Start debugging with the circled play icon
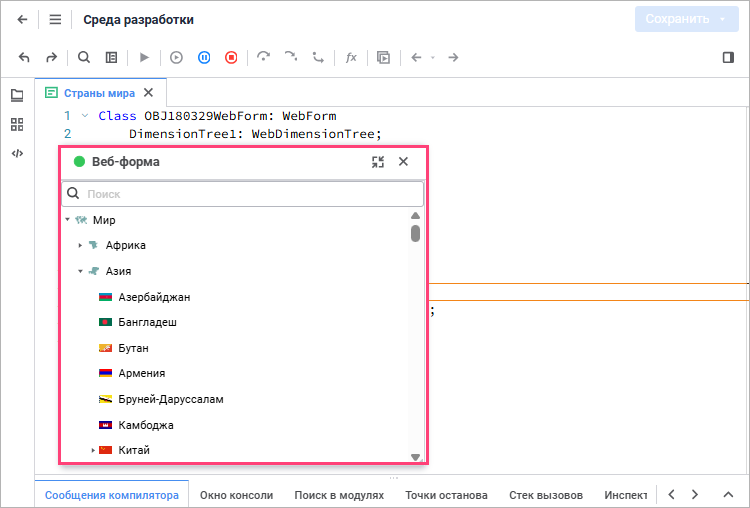 [x=176, y=57]
